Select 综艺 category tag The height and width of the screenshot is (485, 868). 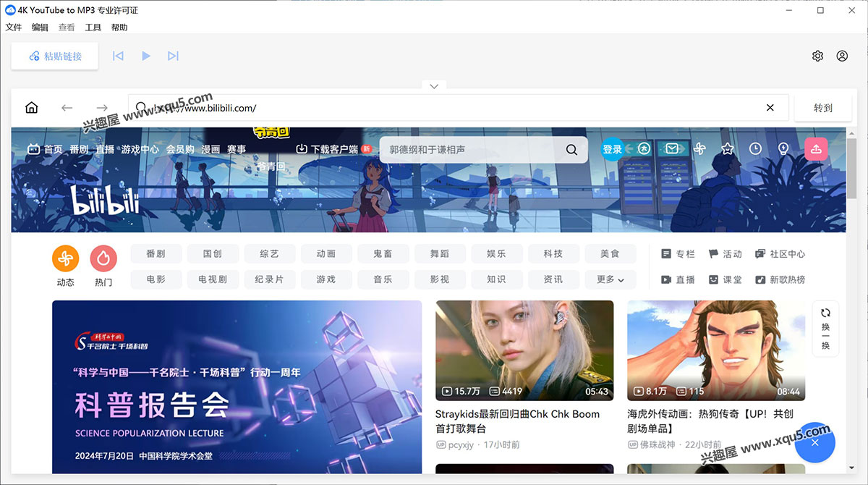(x=269, y=253)
